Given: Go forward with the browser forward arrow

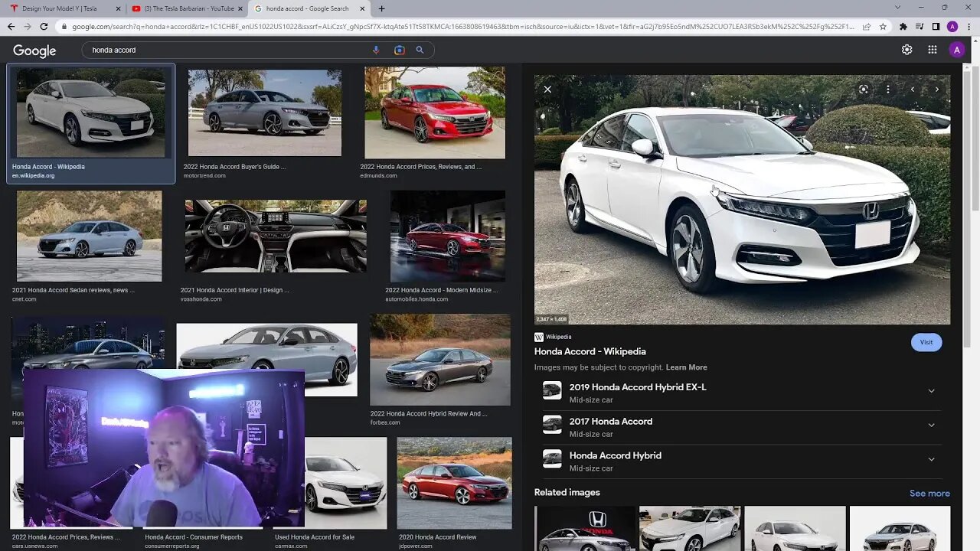Looking at the screenshot, I should pos(27,26).
